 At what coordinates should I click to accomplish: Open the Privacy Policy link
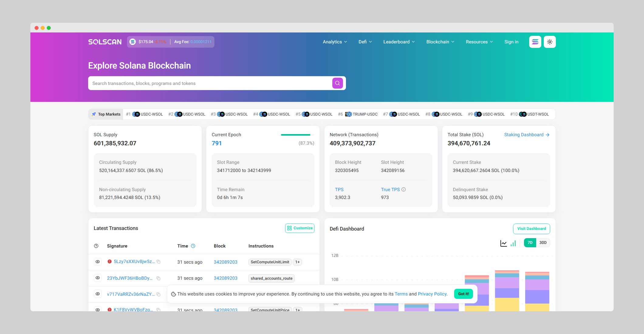pyautogui.click(x=432, y=294)
